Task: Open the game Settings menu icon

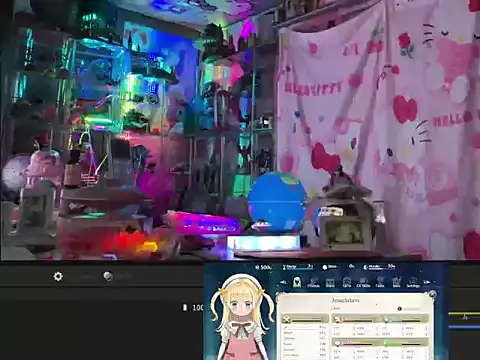Action: click(413, 283)
